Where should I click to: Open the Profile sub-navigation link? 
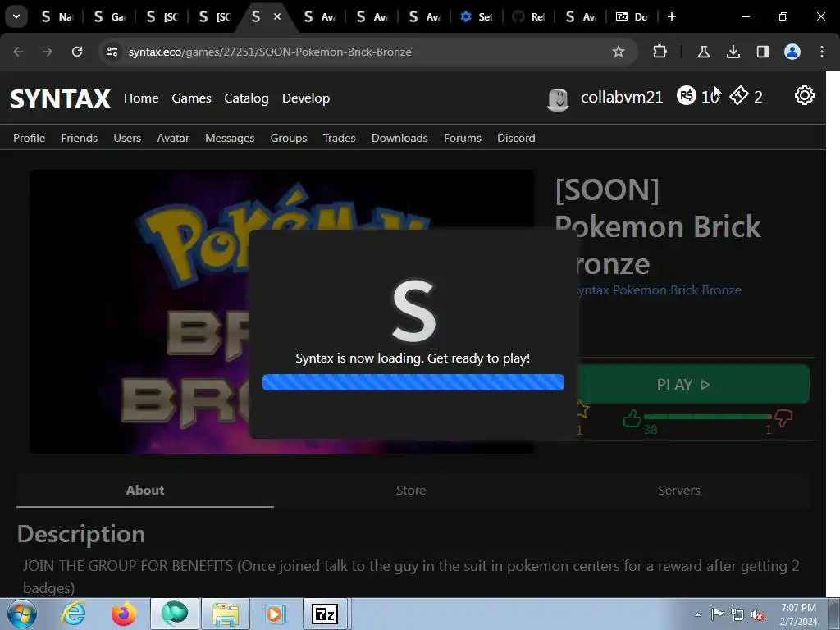[x=29, y=138]
